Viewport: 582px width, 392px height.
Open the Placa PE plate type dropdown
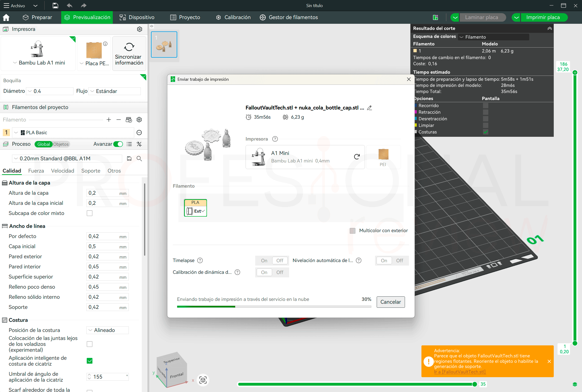point(94,64)
